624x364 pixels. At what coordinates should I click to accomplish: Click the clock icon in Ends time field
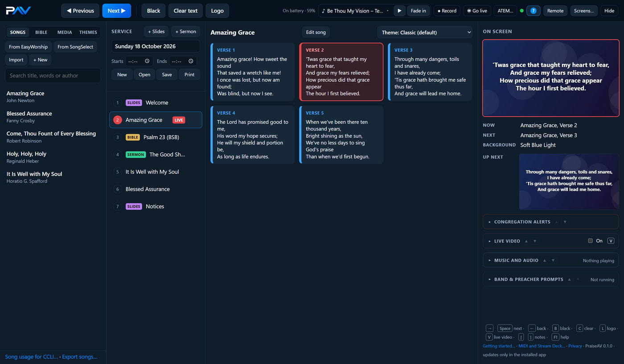click(x=191, y=61)
